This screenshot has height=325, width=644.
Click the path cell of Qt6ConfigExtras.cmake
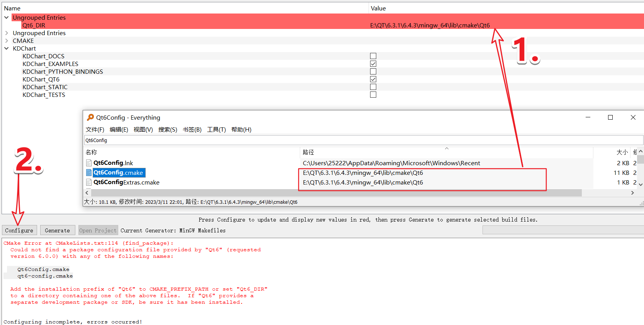click(x=363, y=182)
